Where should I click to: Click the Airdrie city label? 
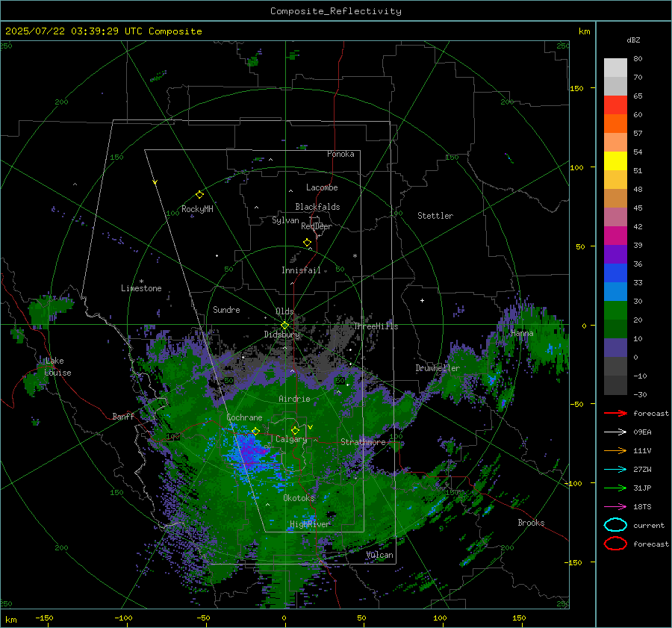pyautogui.click(x=294, y=399)
